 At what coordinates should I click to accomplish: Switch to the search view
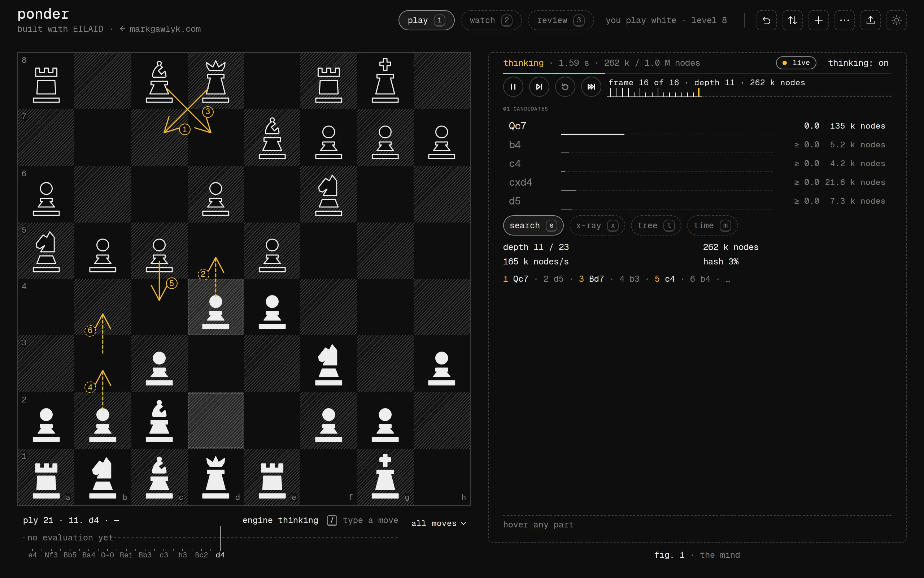[x=533, y=225]
